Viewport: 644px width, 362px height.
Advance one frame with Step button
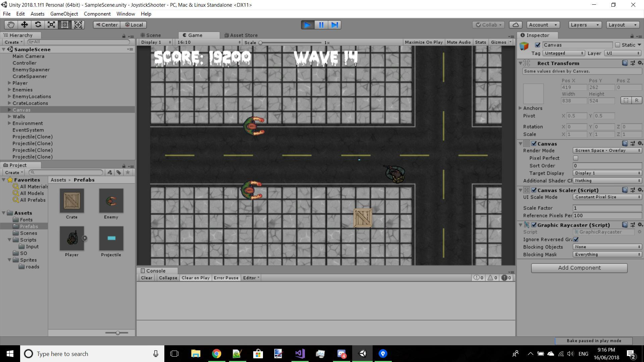click(334, 25)
